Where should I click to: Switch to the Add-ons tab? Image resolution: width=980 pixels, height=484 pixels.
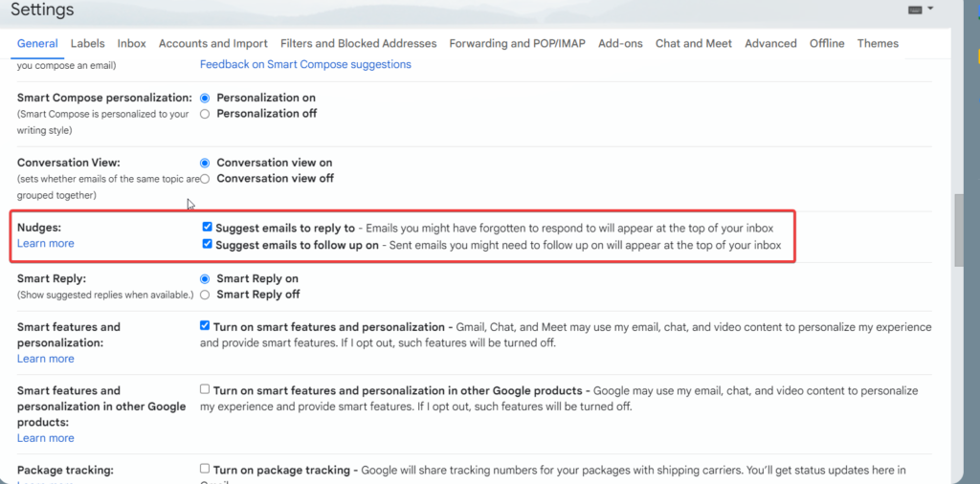[620, 44]
